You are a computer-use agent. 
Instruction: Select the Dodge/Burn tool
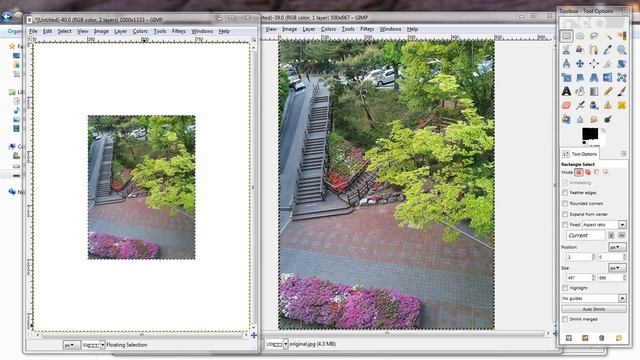pos(608,119)
